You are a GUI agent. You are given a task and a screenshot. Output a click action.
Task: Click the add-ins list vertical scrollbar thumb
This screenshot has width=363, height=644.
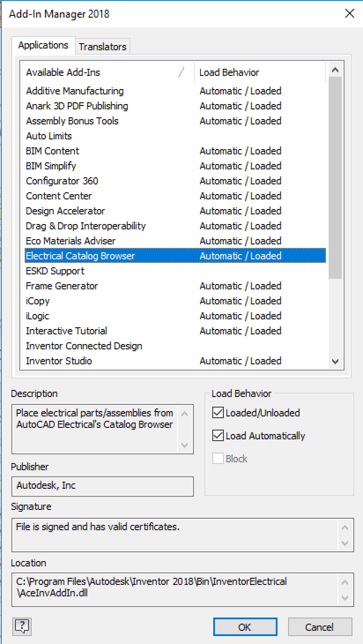(x=335, y=176)
